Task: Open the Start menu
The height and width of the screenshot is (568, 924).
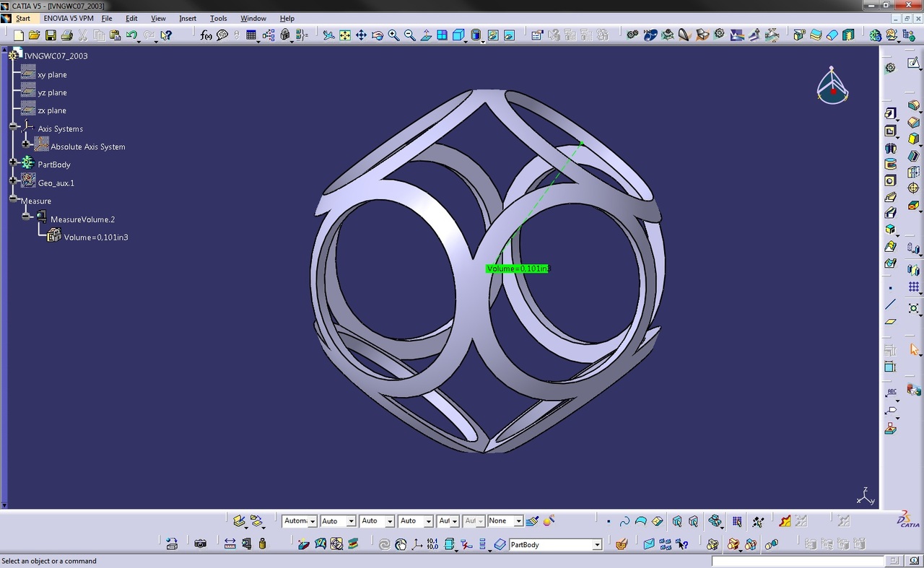Action: click(23, 18)
